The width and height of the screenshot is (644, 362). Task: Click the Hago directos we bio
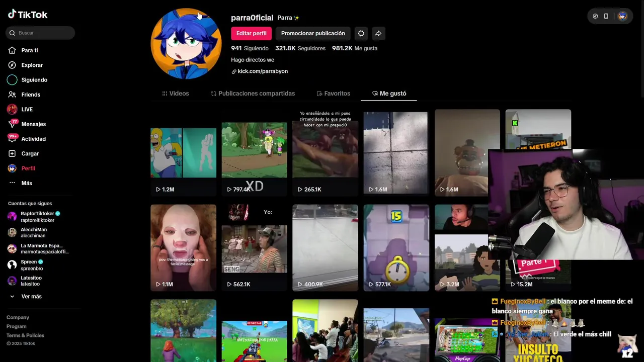pos(253,60)
